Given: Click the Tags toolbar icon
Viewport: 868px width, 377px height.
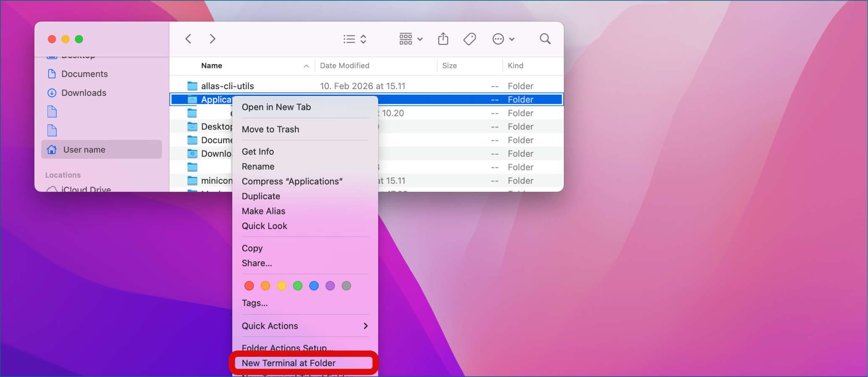Looking at the screenshot, I should (x=470, y=39).
